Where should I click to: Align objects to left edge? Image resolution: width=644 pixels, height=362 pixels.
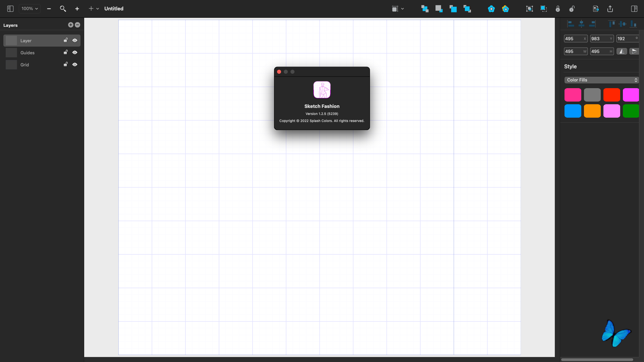click(571, 24)
